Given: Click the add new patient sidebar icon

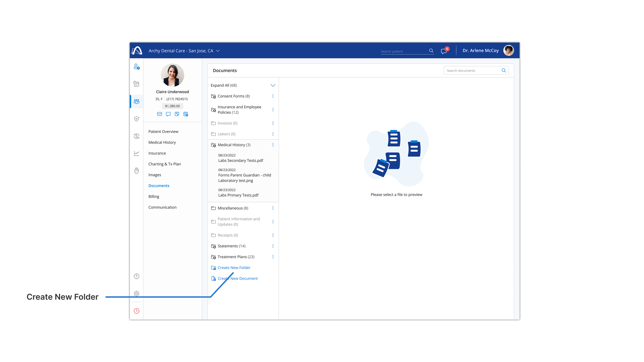Looking at the screenshot, I should click(x=137, y=67).
